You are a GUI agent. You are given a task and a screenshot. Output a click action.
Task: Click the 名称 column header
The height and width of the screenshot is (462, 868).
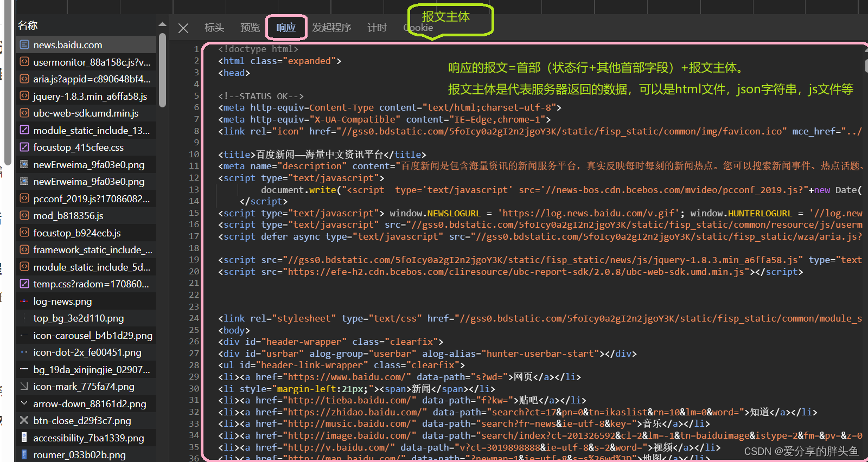tap(28, 25)
